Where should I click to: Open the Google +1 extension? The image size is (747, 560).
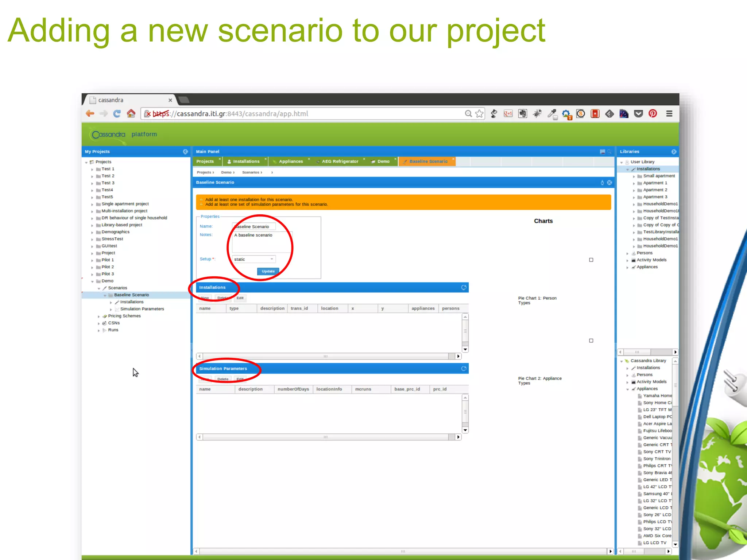click(x=508, y=114)
